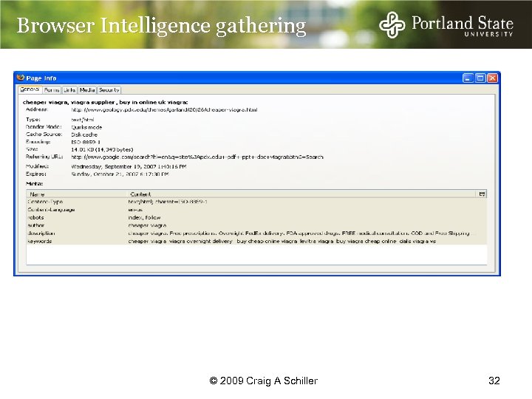
Task: Click the Portland State University logo
Action: [x=446, y=24]
